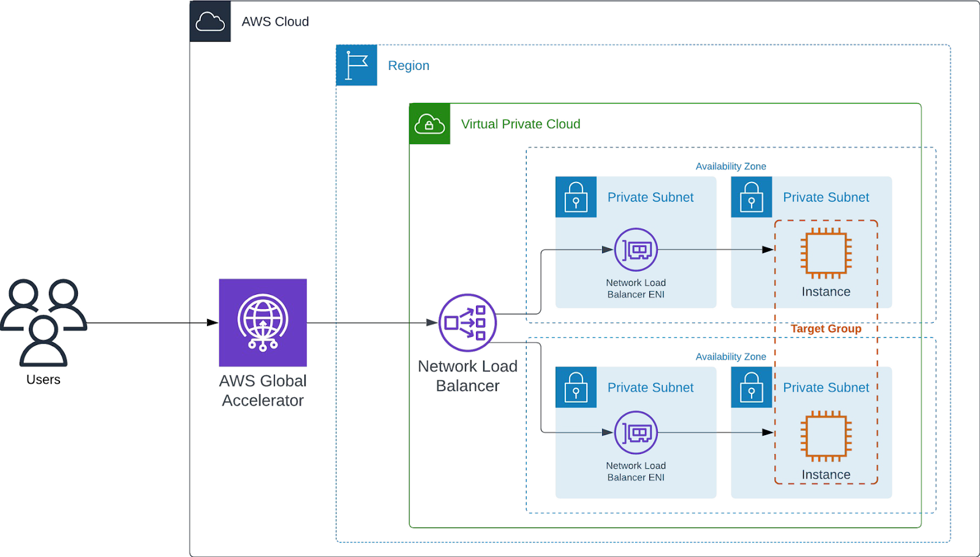This screenshot has height=557, width=980.
Task: Click the bottom-left Private Subnet lock icon
Action: (575, 387)
